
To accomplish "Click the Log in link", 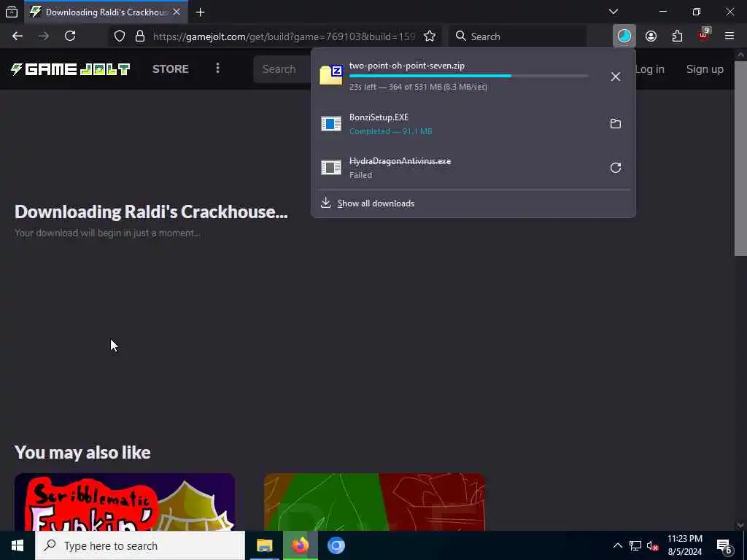I will click(650, 69).
